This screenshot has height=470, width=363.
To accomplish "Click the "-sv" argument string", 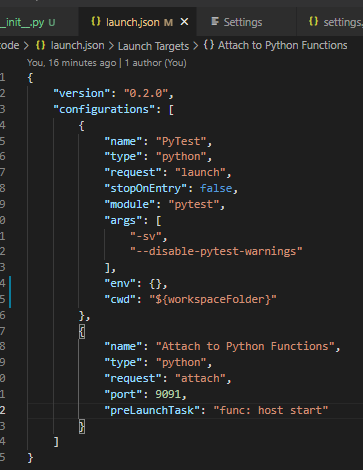I will coord(146,236).
